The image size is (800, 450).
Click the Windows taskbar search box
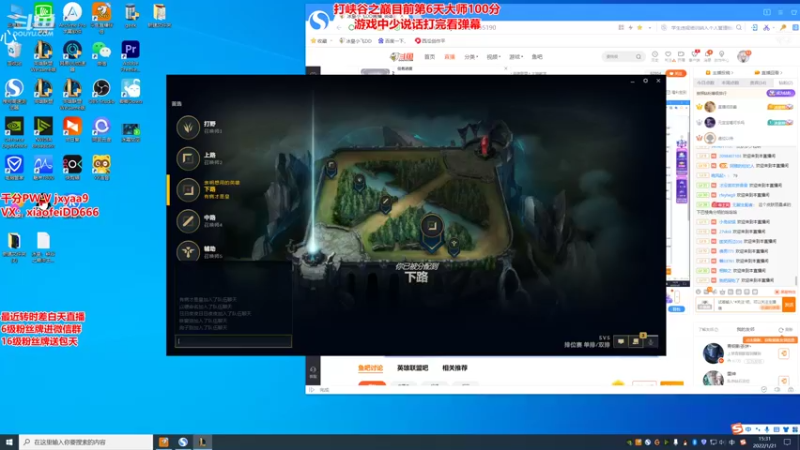(x=86, y=442)
